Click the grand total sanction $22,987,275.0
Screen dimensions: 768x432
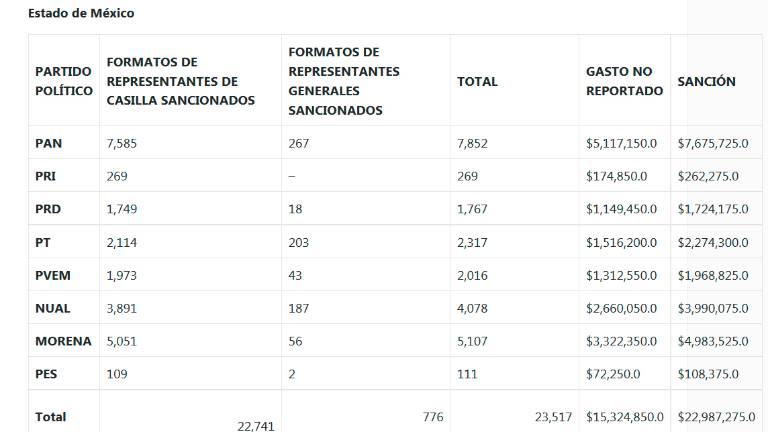[712, 416]
